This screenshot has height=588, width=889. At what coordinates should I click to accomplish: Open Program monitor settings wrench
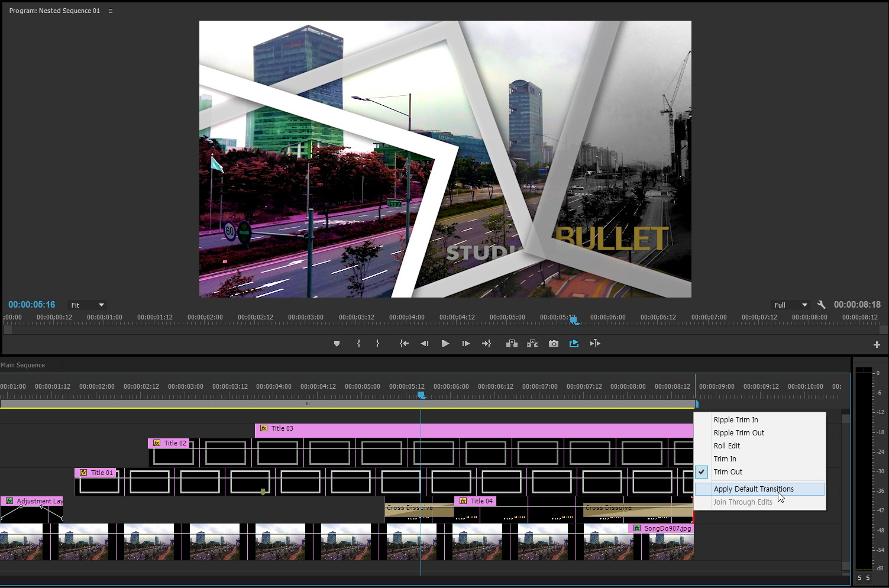coord(821,305)
